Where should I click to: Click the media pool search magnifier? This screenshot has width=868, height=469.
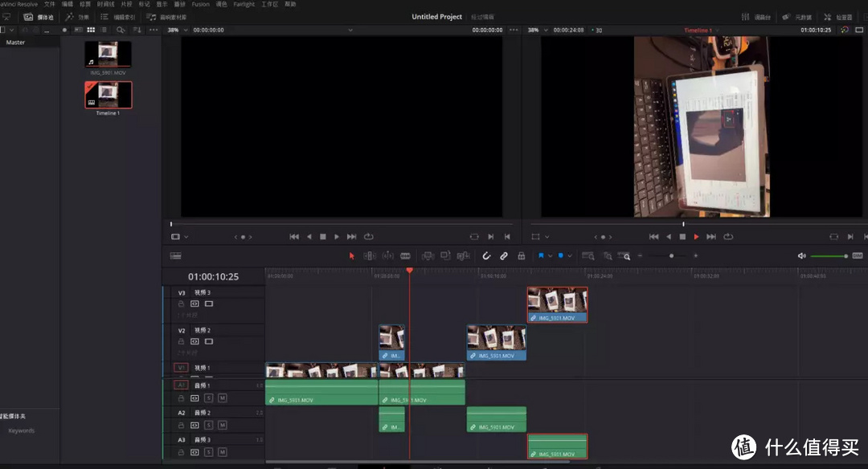(x=121, y=30)
